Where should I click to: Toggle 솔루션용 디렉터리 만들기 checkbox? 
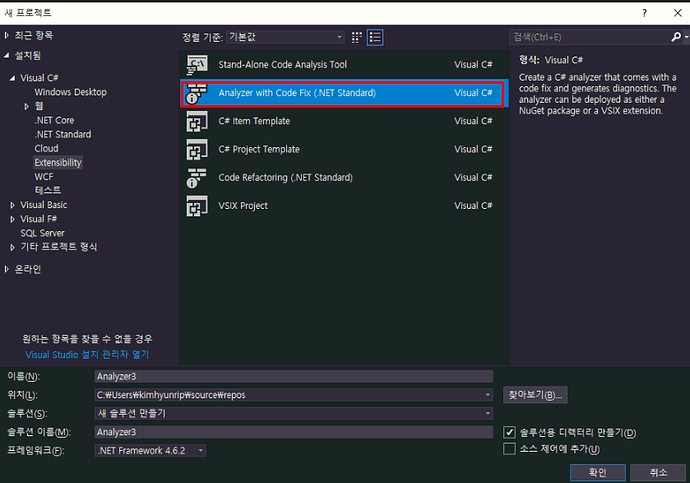point(509,432)
